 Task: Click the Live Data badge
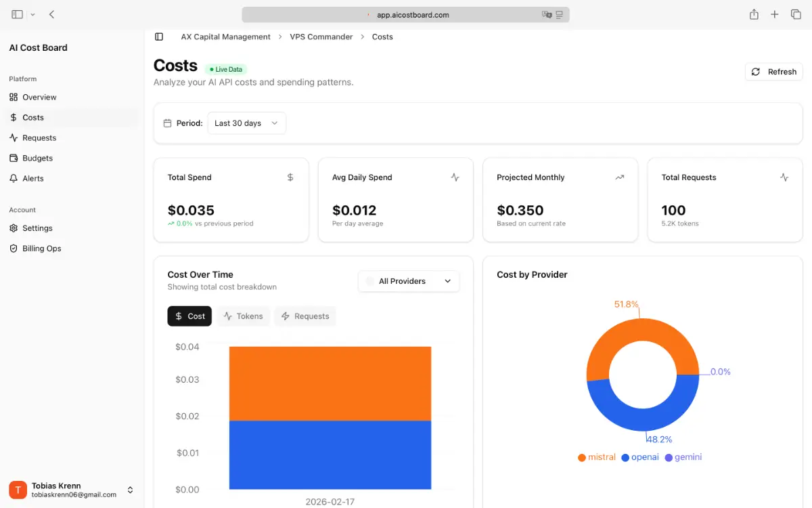(x=226, y=69)
